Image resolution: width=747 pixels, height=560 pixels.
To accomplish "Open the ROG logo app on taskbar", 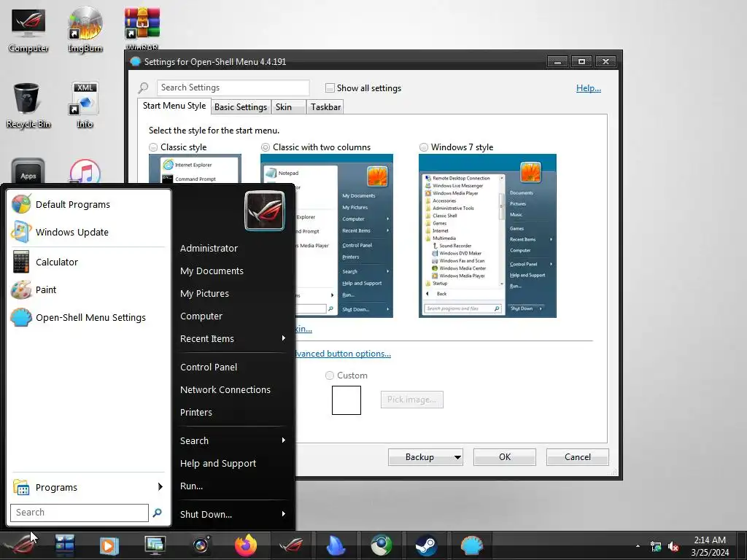I will tap(290, 545).
